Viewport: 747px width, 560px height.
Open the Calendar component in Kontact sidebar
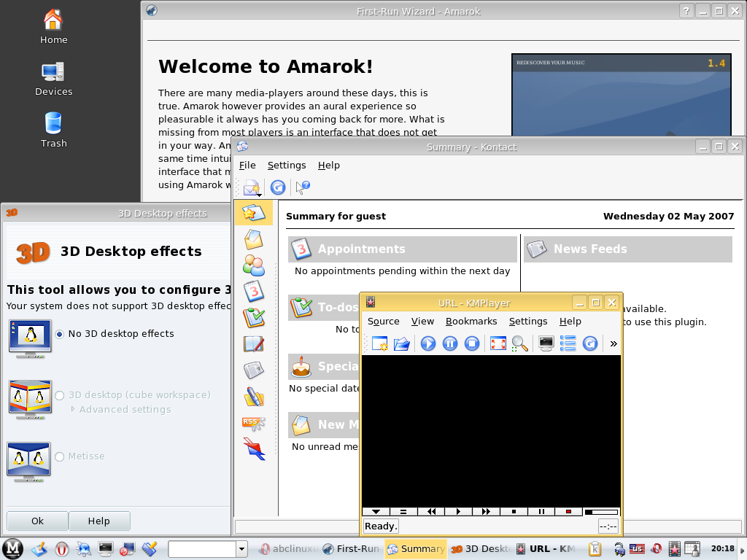click(x=253, y=292)
